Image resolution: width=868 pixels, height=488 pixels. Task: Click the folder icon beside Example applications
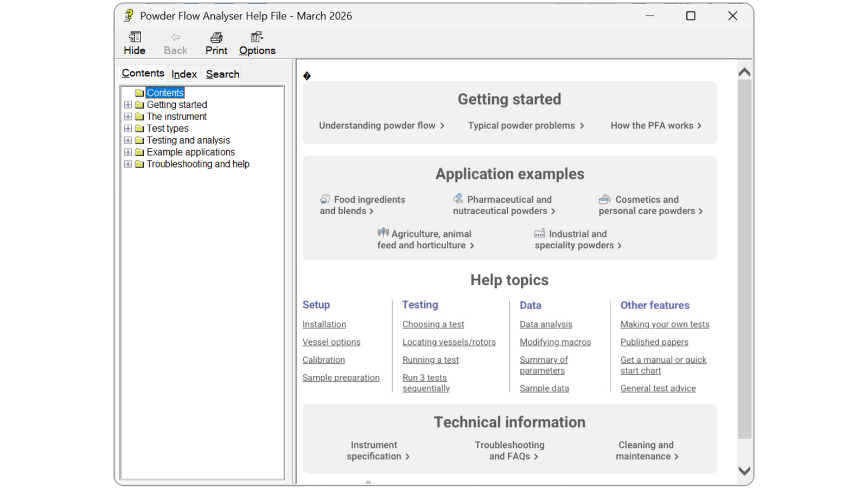coord(139,152)
